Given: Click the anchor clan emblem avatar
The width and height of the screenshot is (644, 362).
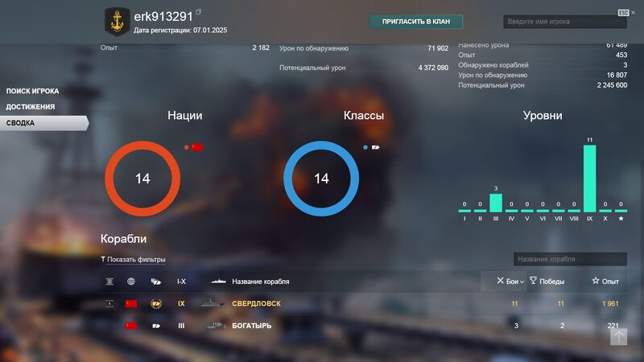Looking at the screenshot, I should [x=118, y=22].
